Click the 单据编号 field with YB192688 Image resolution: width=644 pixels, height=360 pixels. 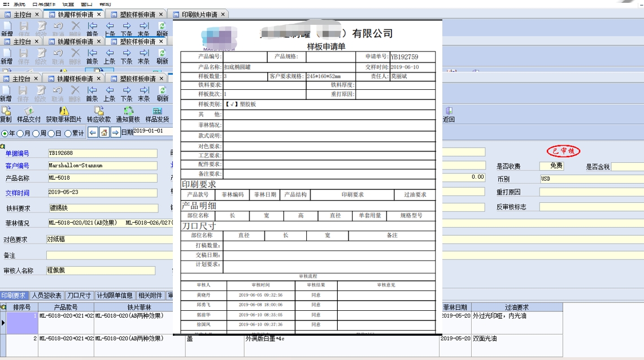coord(103,153)
